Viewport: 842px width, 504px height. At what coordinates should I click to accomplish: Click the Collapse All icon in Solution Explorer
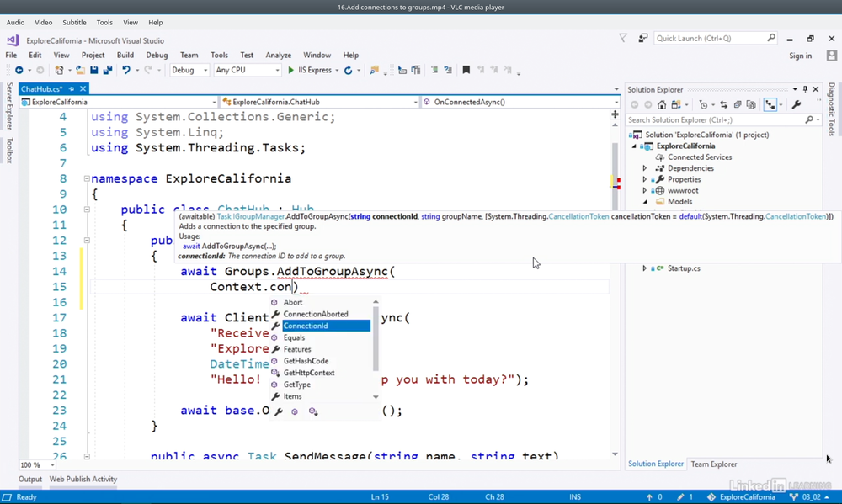738,105
